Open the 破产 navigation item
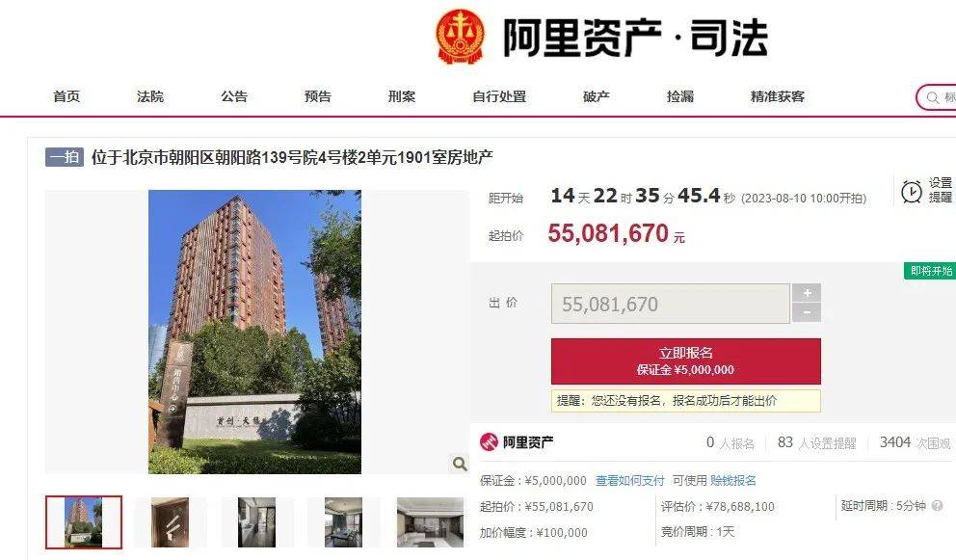Screen dimensions: 956x560 (596, 96)
